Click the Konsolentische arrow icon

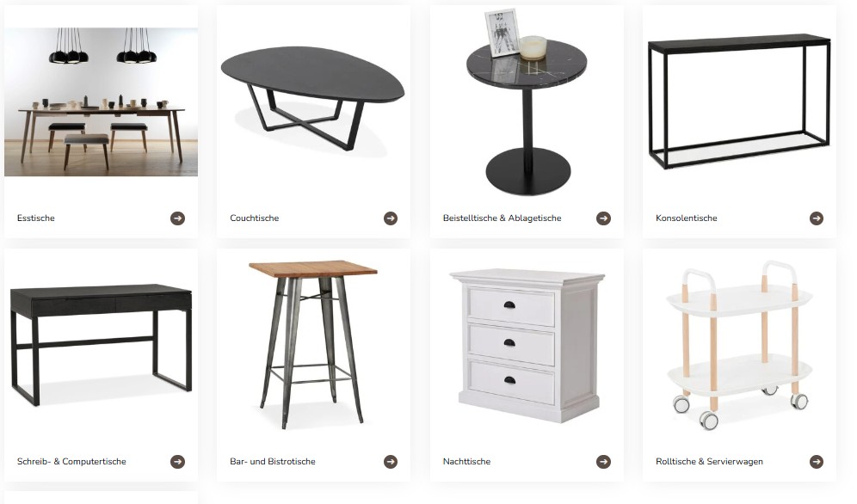coord(816,218)
